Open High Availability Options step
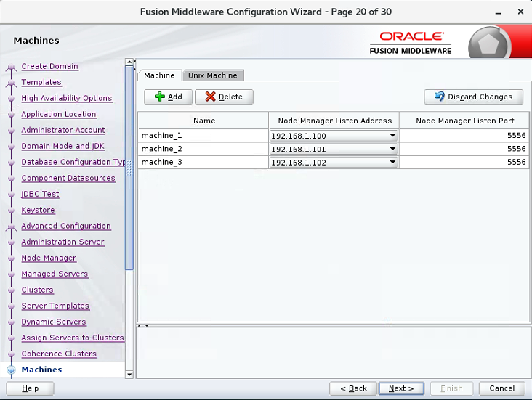The height and width of the screenshot is (400, 532). (67, 98)
